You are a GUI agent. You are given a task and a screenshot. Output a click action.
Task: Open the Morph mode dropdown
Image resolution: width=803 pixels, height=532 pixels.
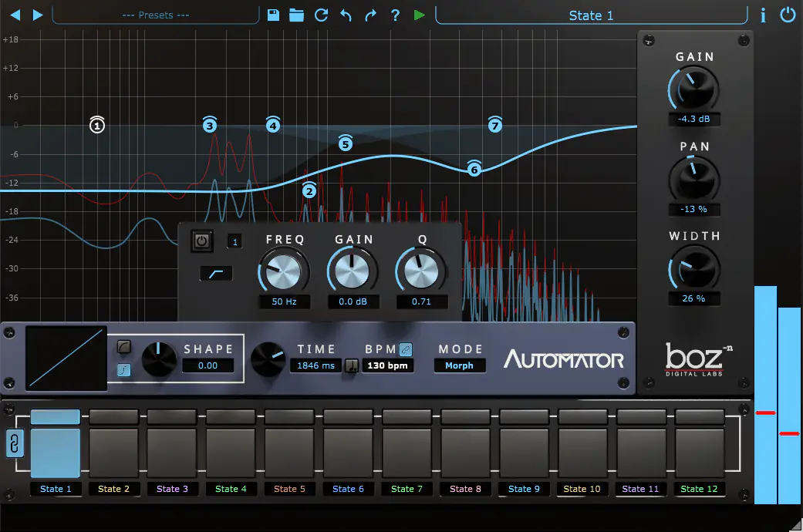tap(460, 365)
